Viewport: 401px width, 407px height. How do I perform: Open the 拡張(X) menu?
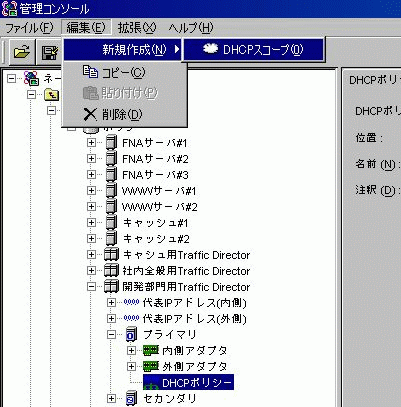tap(137, 27)
